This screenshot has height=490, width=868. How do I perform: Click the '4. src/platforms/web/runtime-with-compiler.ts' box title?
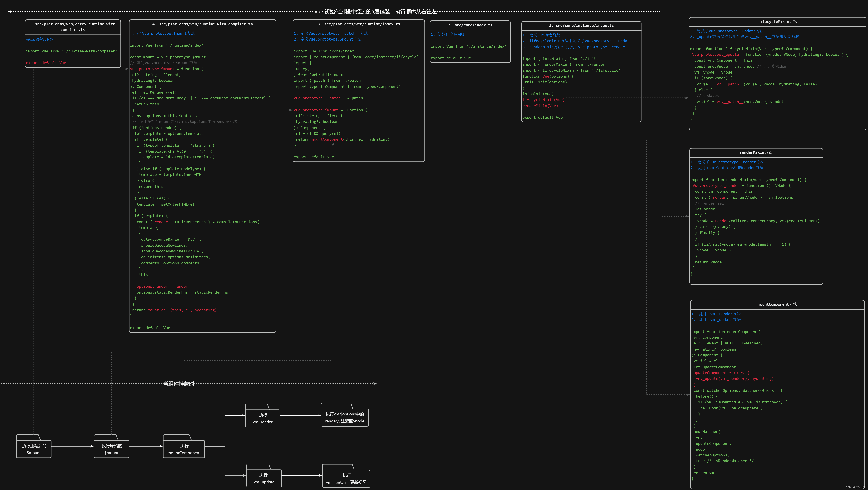click(203, 24)
